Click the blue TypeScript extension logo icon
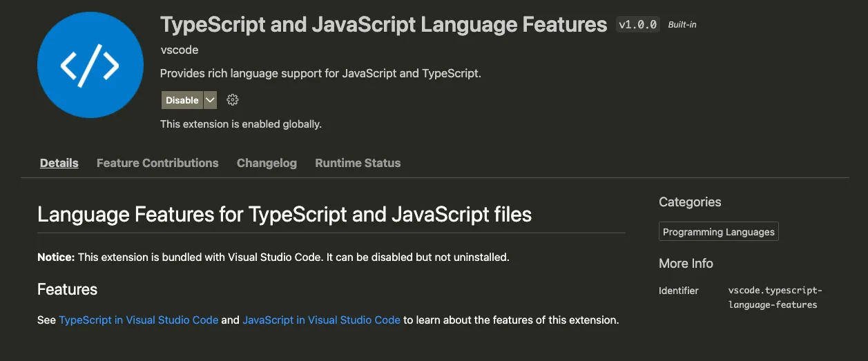Screen dimensions: 868x361 pyautogui.click(x=90, y=66)
